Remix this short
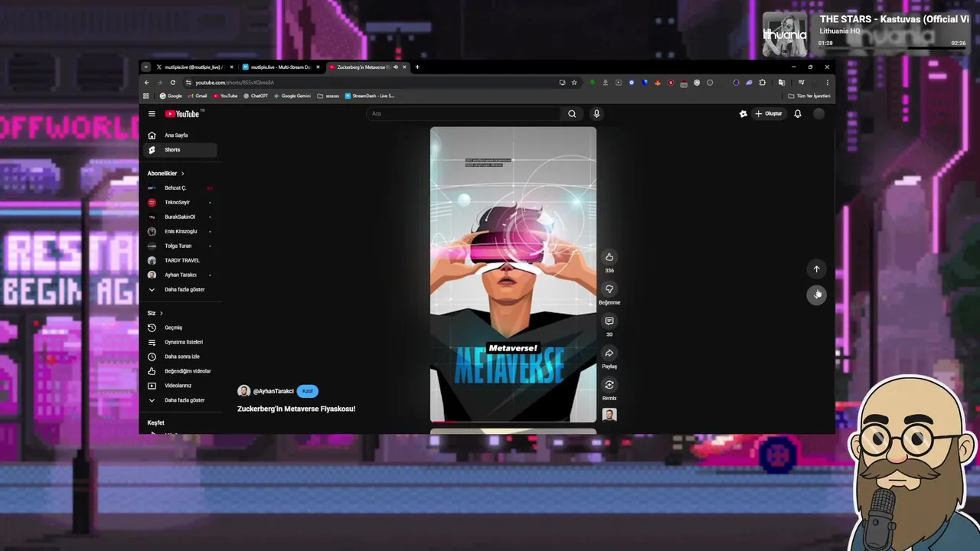Image resolution: width=980 pixels, height=551 pixels. click(x=609, y=385)
